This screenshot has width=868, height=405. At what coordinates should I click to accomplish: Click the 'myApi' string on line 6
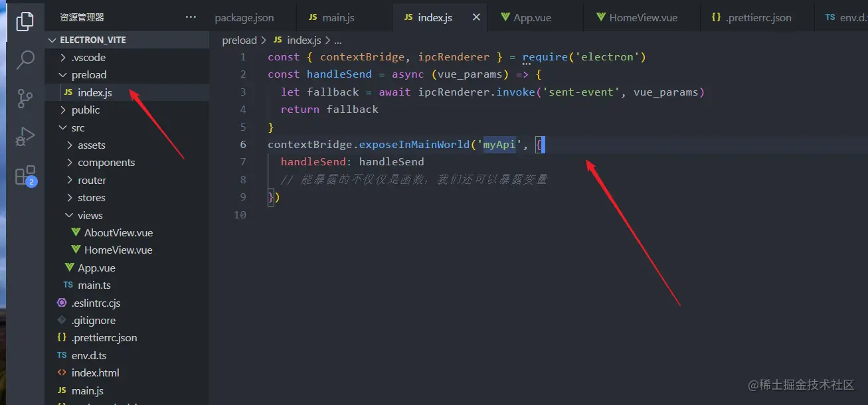(x=499, y=144)
